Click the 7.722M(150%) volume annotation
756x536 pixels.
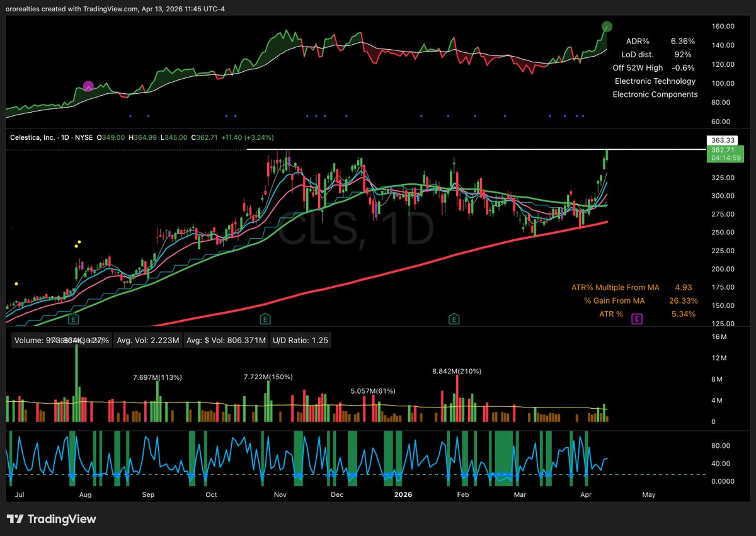tap(268, 377)
